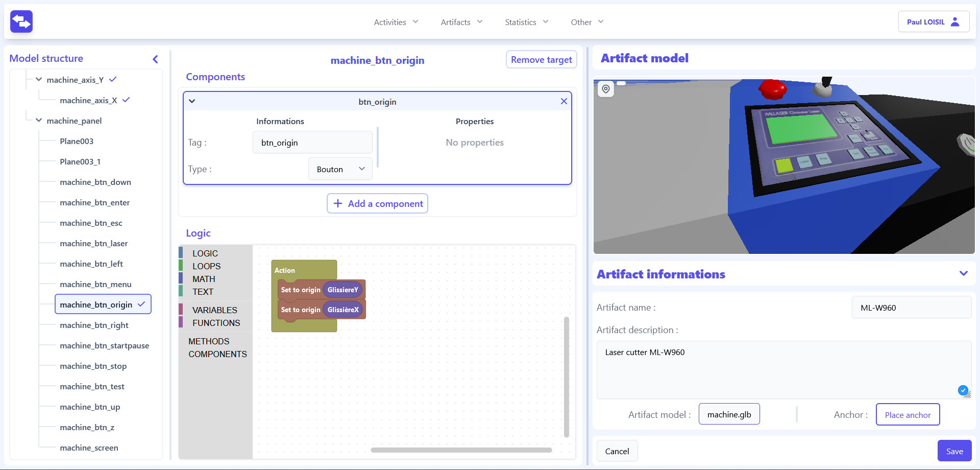The image size is (980, 470).
Task: Click the Remove target button
Action: 541,60
